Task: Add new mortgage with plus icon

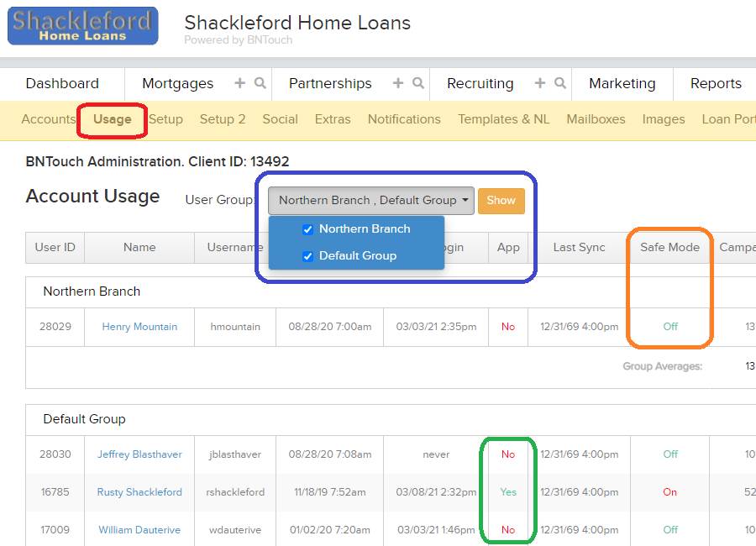Action: (239, 83)
